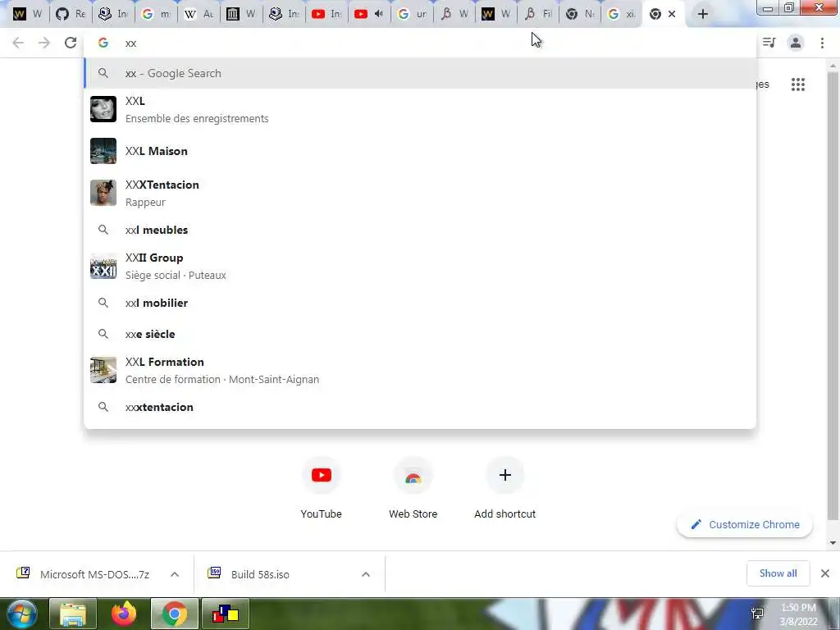Show all downloads
This screenshot has height=630, width=840.
[x=778, y=573]
